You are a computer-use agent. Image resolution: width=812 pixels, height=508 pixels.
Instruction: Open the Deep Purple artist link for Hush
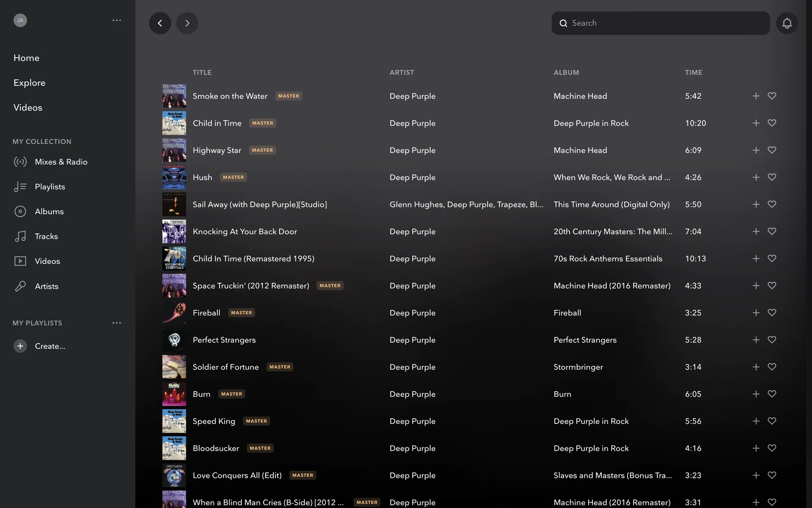(x=412, y=177)
